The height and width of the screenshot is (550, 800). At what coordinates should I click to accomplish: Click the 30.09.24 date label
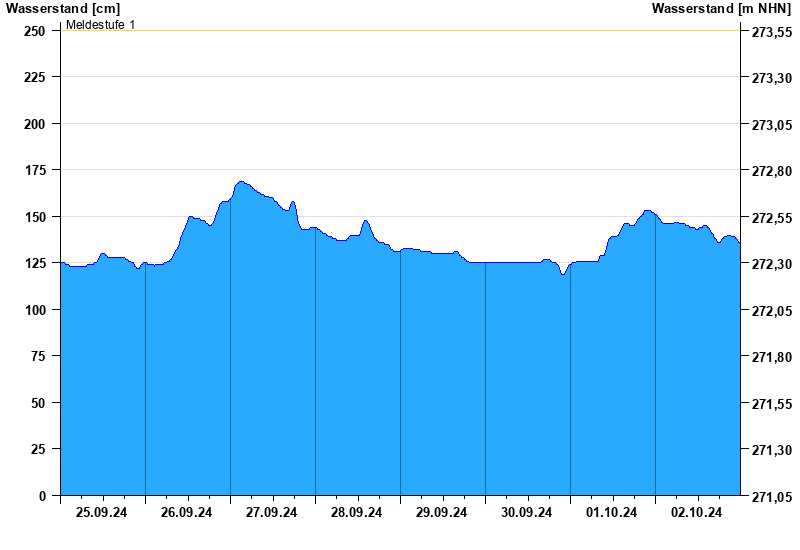527,513
